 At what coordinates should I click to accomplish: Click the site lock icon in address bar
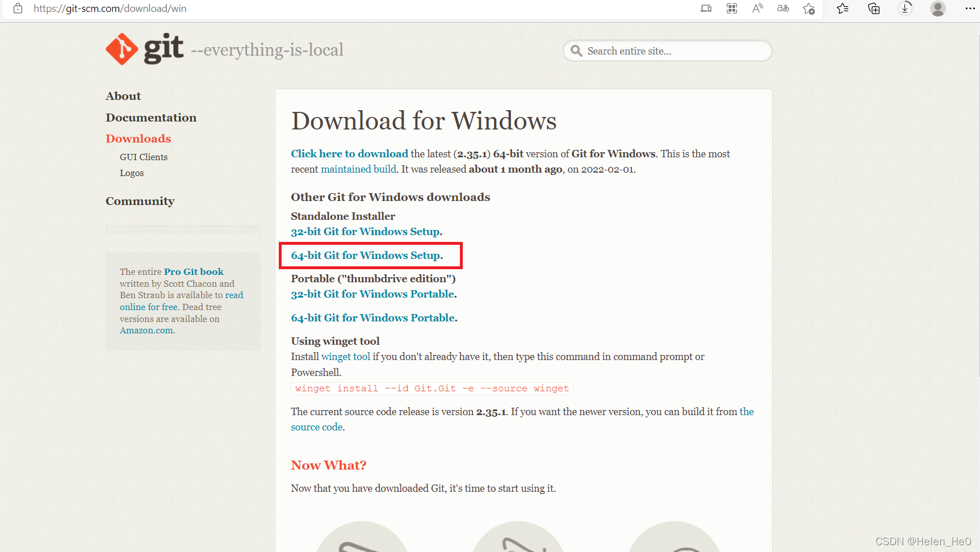coord(18,9)
